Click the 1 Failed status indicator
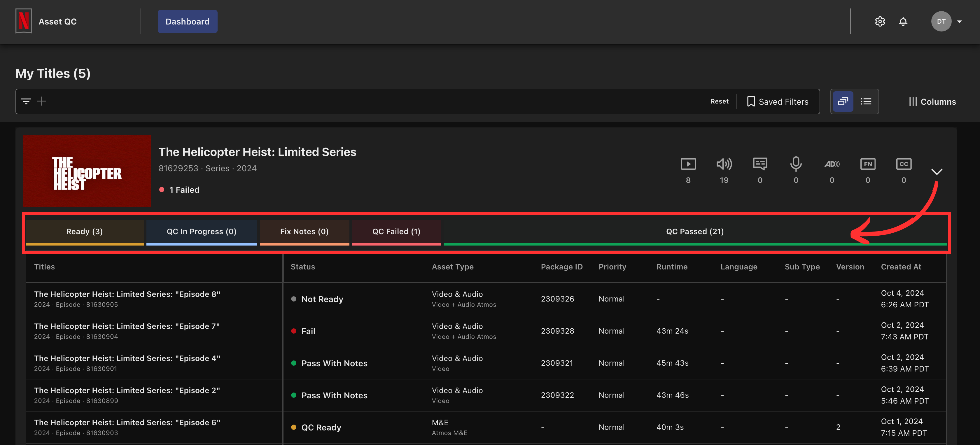980x445 pixels. click(179, 190)
